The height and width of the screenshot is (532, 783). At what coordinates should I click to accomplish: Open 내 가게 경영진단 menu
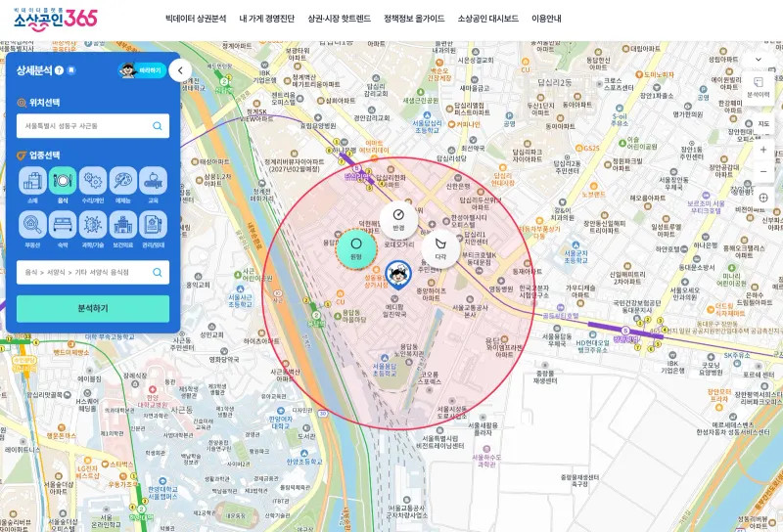(266, 19)
